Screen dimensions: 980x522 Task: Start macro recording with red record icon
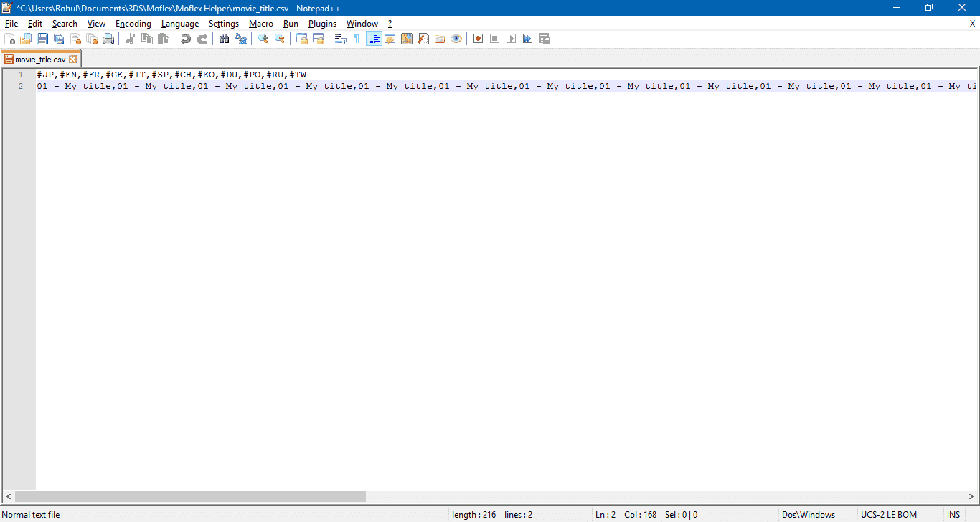(x=479, y=39)
